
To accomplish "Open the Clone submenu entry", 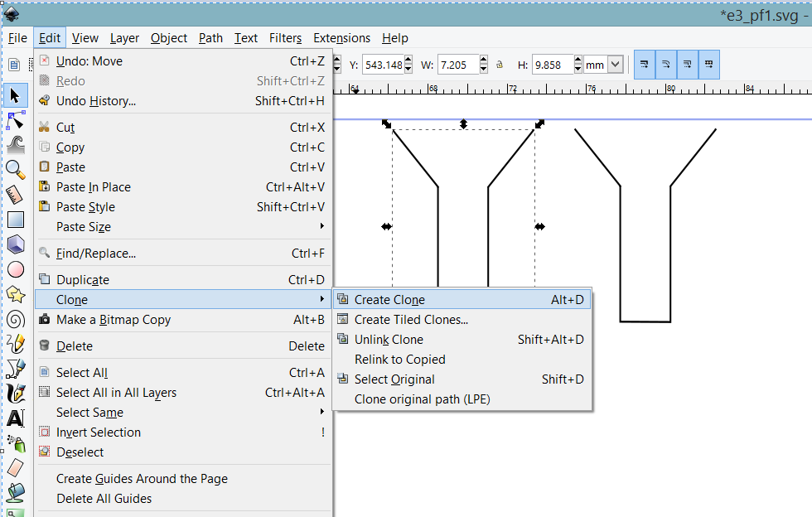I will 183,299.
